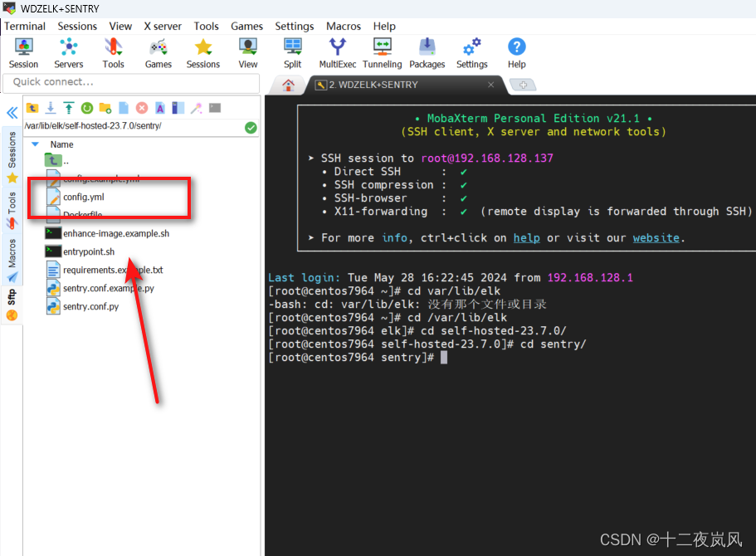Collapse the sidebar with double-chevron
Viewport: 756px width, 556px height.
point(12,113)
